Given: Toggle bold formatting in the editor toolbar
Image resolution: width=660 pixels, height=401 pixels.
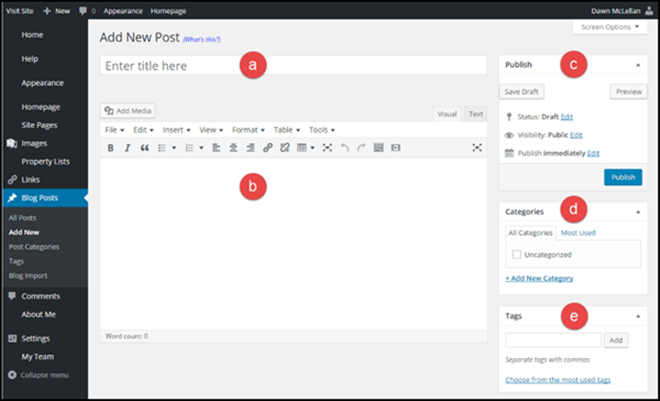Looking at the screenshot, I should [x=110, y=148].
